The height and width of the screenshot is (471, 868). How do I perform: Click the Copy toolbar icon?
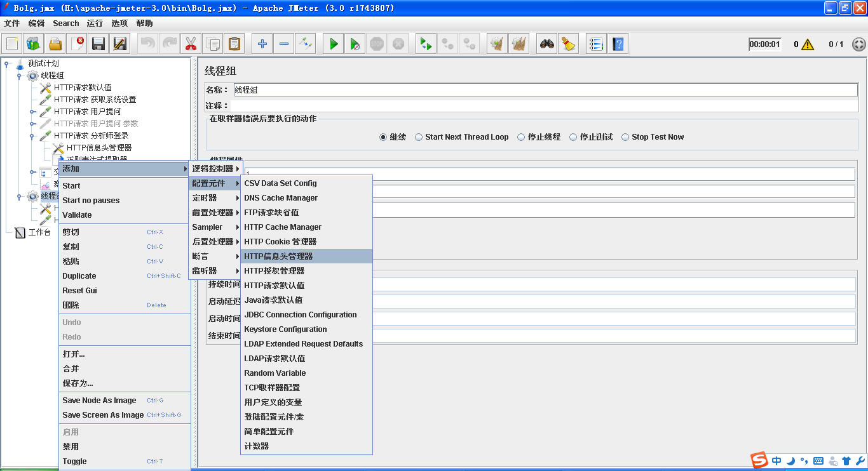pos(213,44)
